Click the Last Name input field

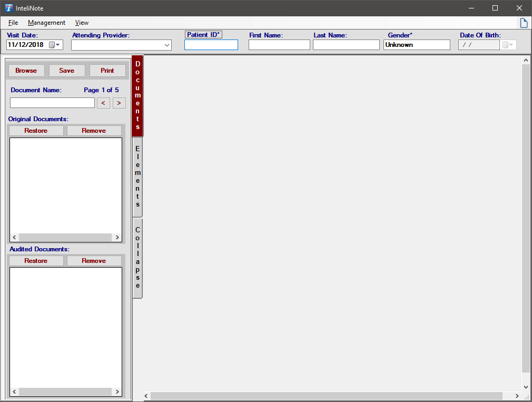346,45
